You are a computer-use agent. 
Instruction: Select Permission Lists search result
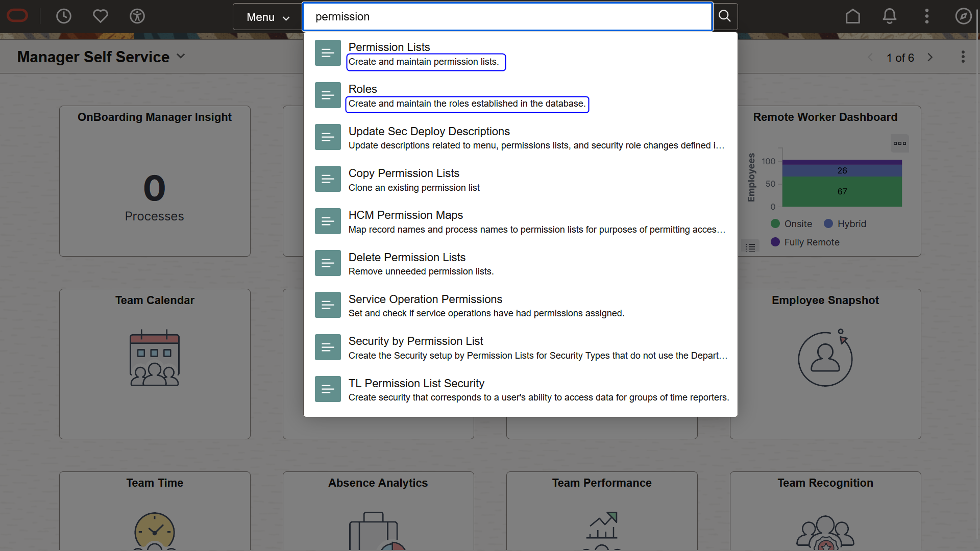(x=389, y=47)
